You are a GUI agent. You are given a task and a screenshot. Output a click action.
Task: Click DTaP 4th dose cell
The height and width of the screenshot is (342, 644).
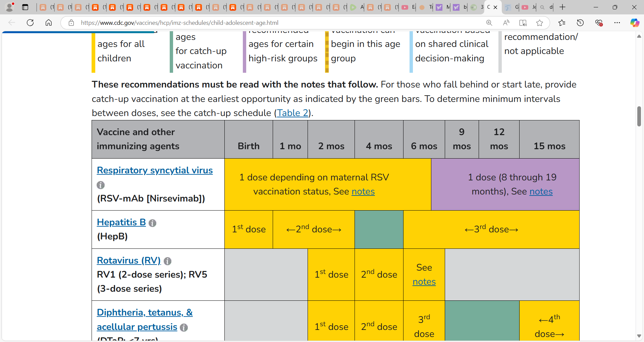pos(549,321)
